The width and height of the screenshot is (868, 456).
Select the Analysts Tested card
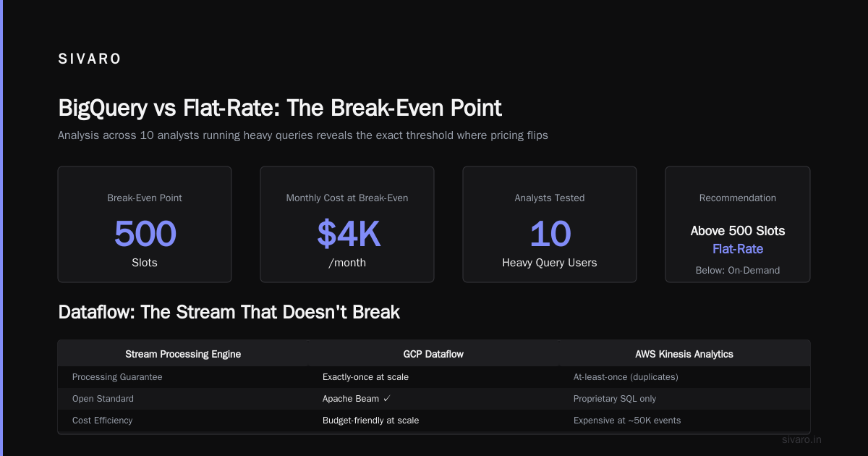[x=550, y=224]
